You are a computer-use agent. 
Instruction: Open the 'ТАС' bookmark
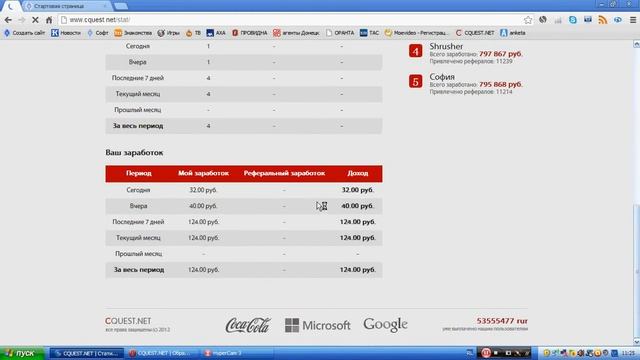click(369, 33)
